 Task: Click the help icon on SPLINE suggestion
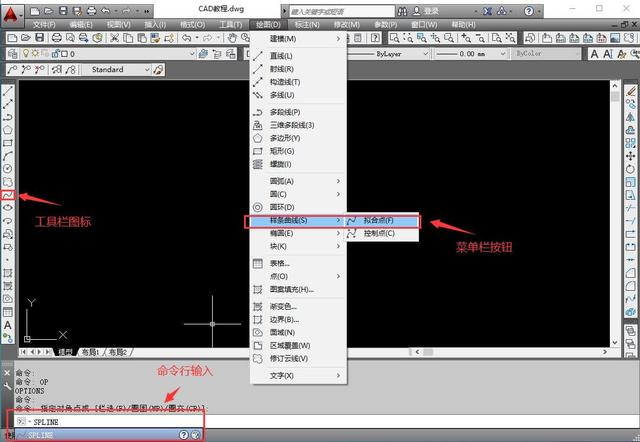[184, 435]
